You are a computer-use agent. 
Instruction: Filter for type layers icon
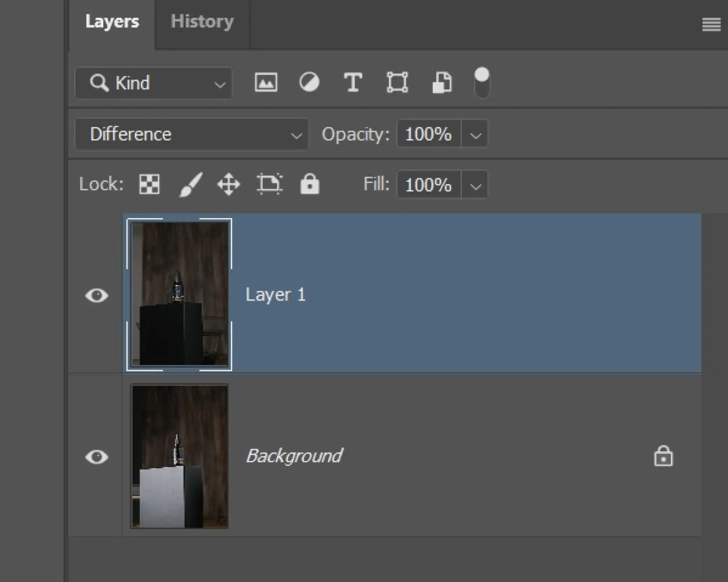(353, 82)
